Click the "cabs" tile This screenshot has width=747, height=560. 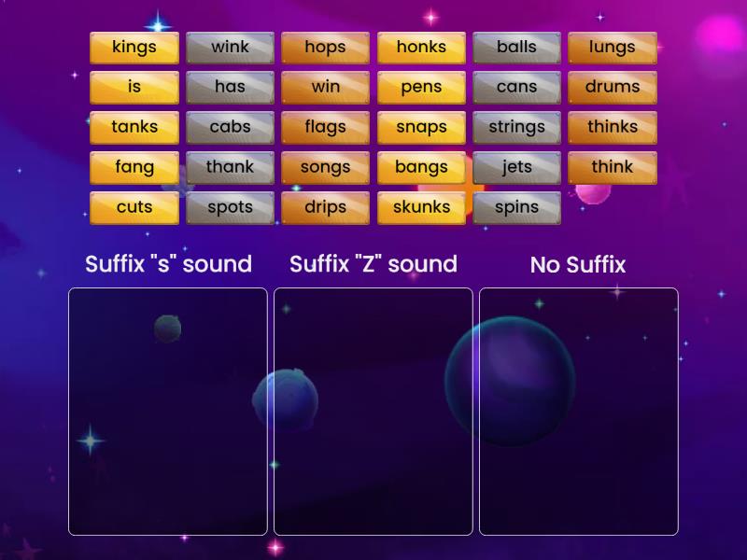click(230, 127)
